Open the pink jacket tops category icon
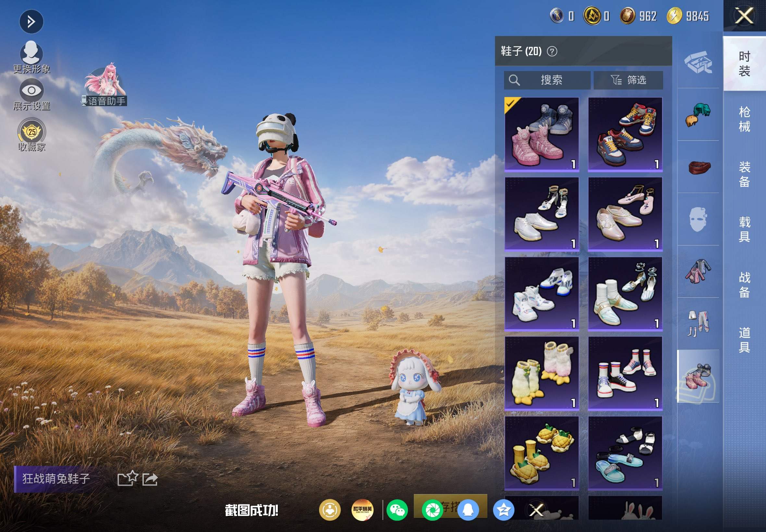766x532 pixels. 698,272
